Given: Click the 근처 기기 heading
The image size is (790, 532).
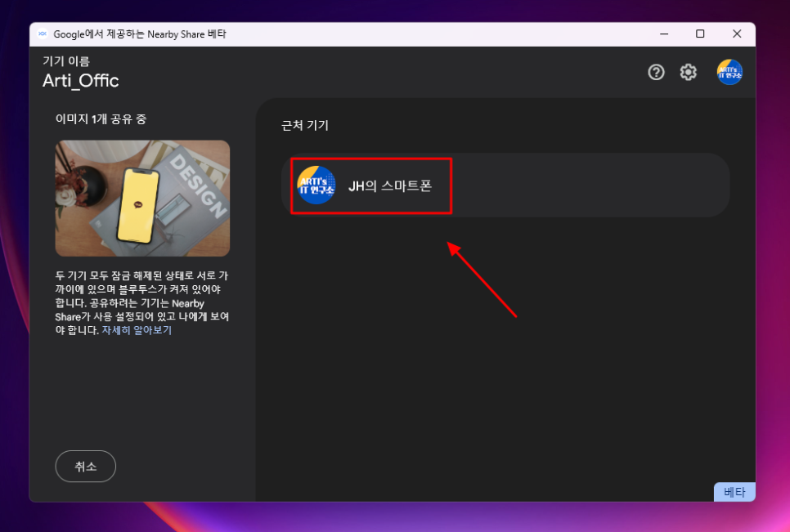Looking at the screenshot, I should 305,125.
